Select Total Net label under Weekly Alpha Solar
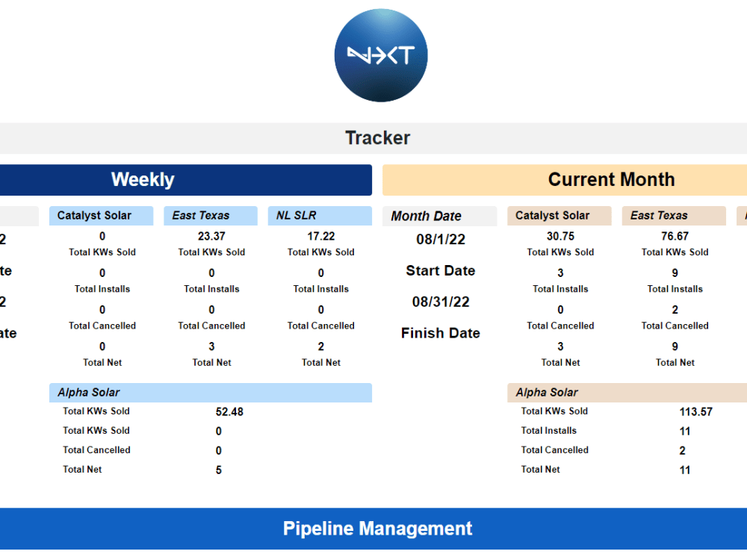Image resolution: width=747 pixels, height=560 pixels. pyautogui.click(x=82, y=470)
